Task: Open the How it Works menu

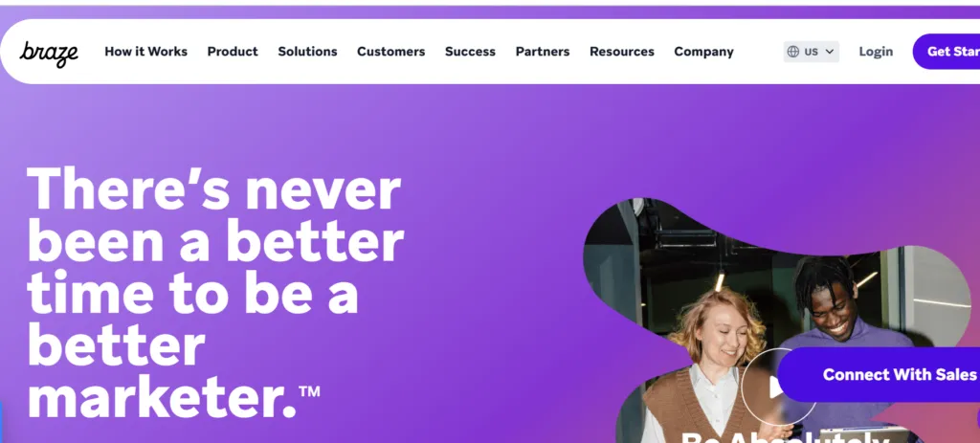Action: 145,52
